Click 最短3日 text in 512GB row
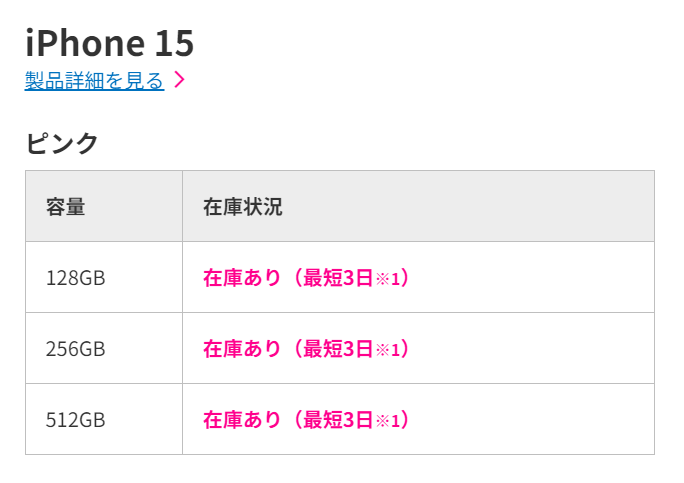This screenshot has width=684, height=483. [338, 420]
